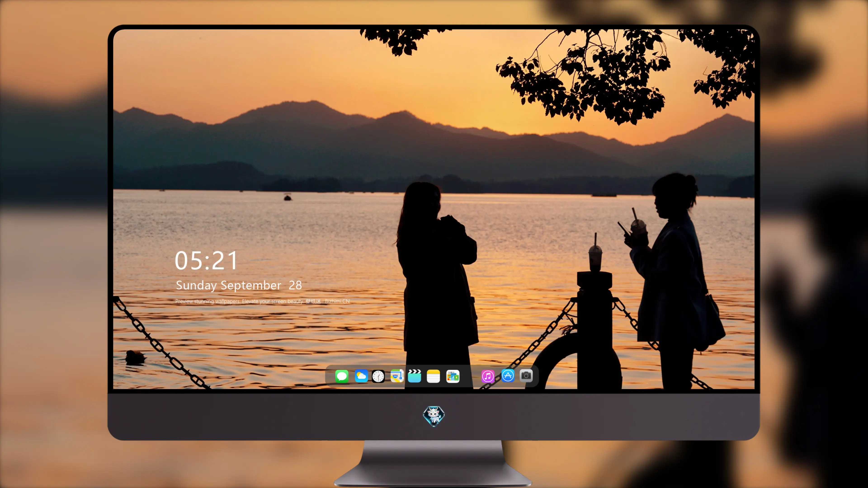The image size is (868, 488).
Task: Click the 05:21 clock display
Action: (206, 261)
